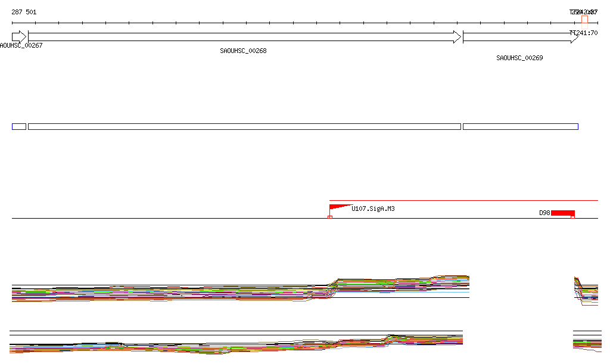
Task: Click the blue box under SAOUHSC_00267
Action: (x=19, y=126)
